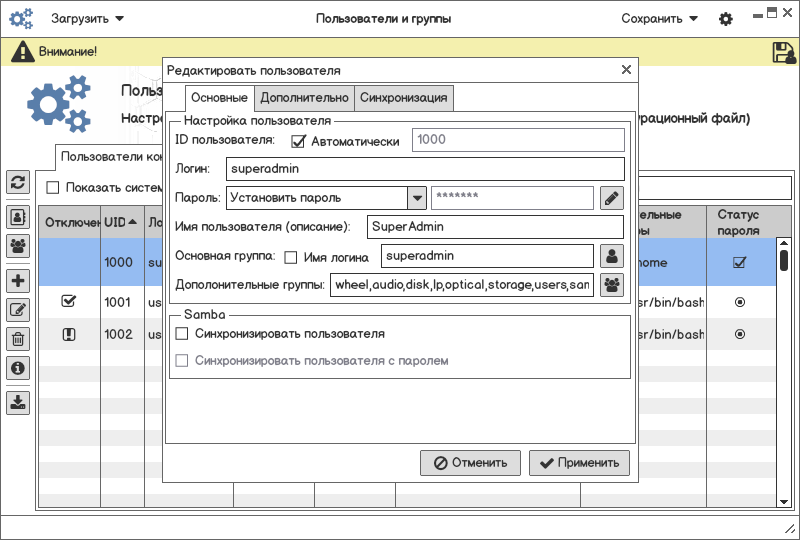The image size is (800, 540).
Task: Switch to the Дополнительно tab
Action: point(304,97)
